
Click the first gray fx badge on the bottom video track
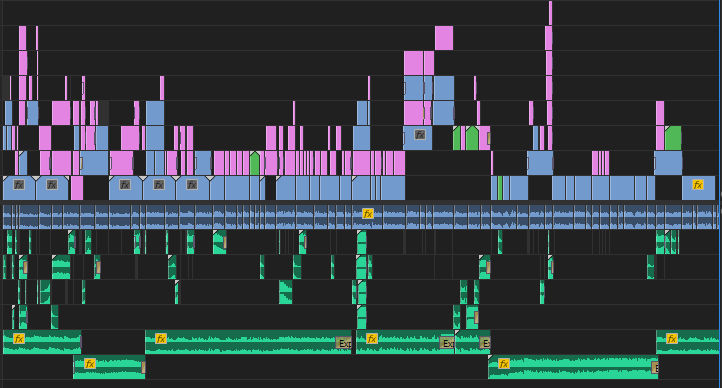pyautogui.click(x=19, y=185)
